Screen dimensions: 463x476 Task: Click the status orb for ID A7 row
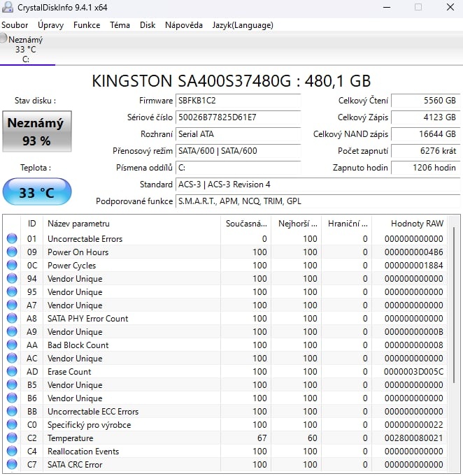[x=12, y=305]
